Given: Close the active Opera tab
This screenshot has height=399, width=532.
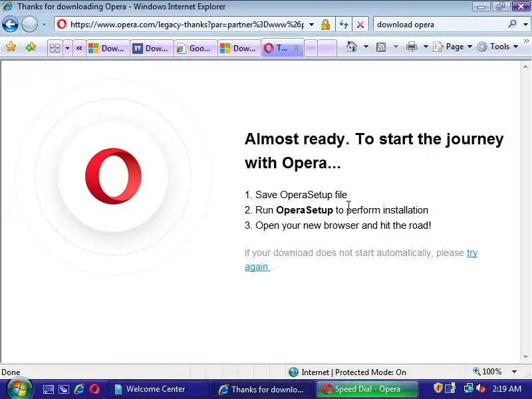Looking at the screenshot, I should coord(296,48).
